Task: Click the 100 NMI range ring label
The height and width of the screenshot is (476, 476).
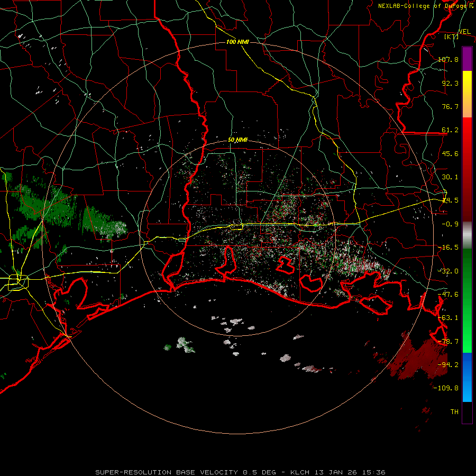Action: coord(237,42)
